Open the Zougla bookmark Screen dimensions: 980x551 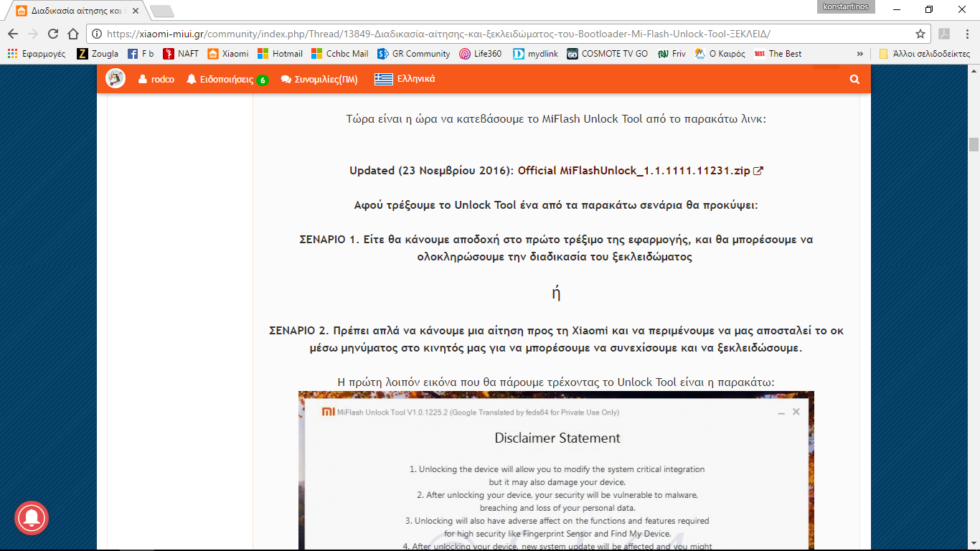(x=98, y=54)
